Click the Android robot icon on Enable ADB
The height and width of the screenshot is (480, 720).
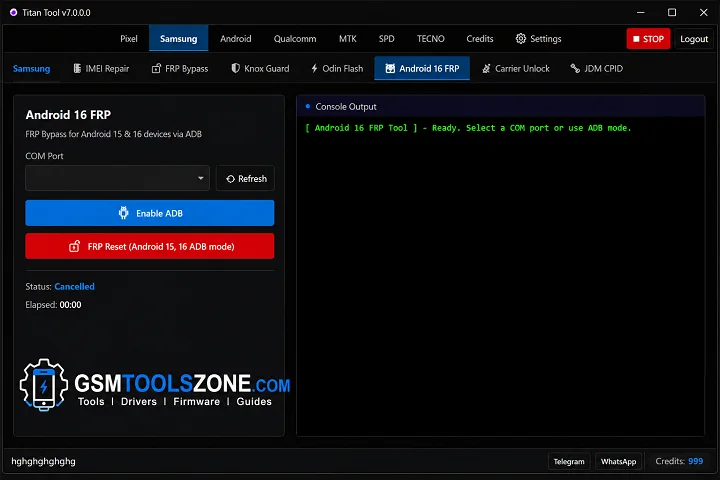[x=124, y=213]
